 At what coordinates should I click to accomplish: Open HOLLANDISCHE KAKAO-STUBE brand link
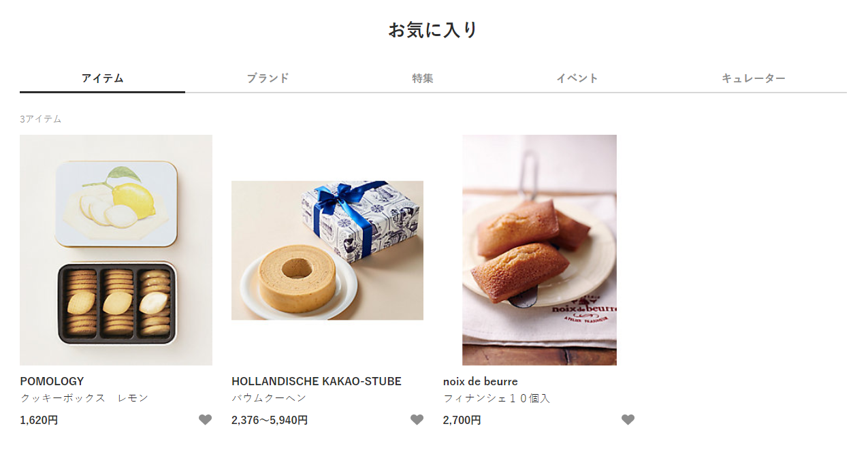317,381
